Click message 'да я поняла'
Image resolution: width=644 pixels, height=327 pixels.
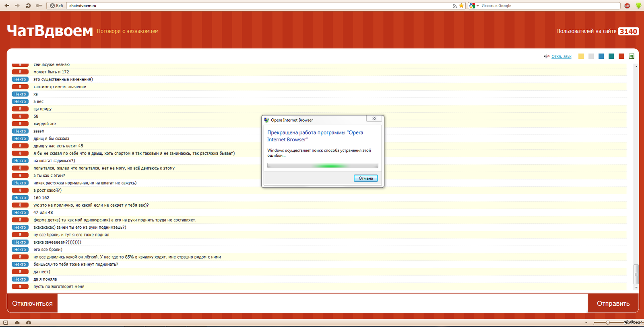pyautogui.click(x=45, y=279)
